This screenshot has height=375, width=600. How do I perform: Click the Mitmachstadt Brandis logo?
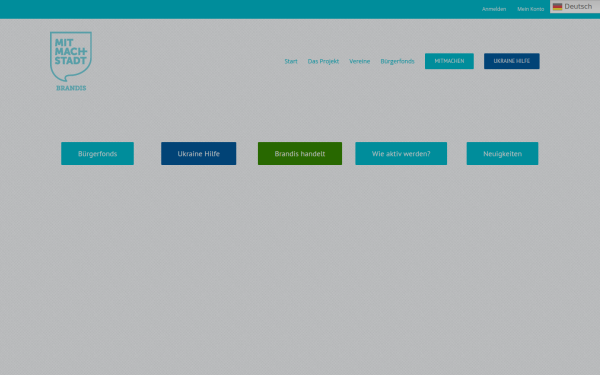tap(71, 61)
